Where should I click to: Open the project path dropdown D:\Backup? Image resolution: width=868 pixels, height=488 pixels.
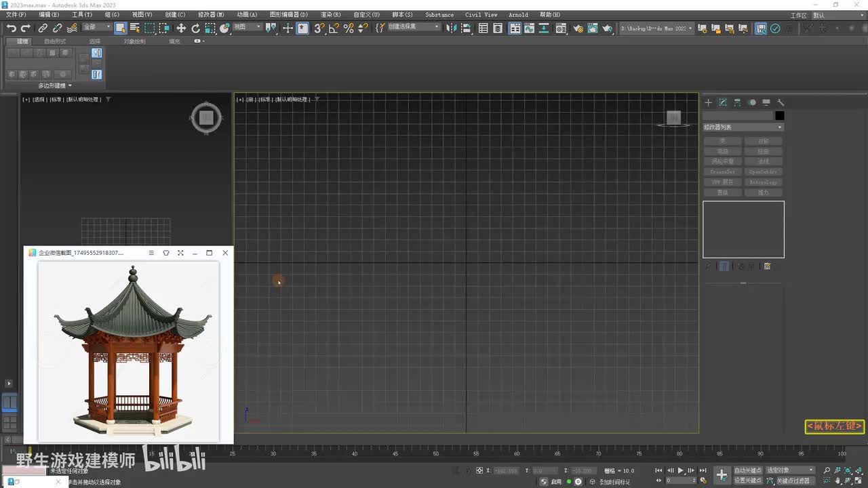[656, 28]
